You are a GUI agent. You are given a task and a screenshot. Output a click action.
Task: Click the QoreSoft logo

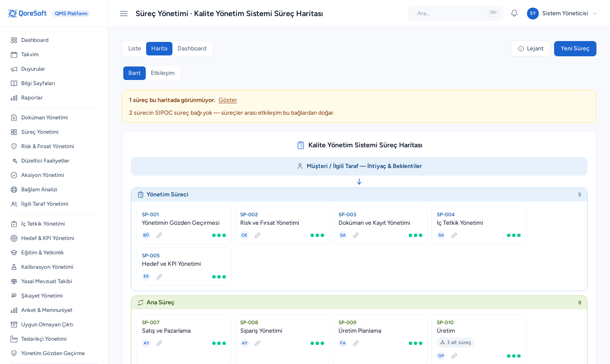[28, 14]
